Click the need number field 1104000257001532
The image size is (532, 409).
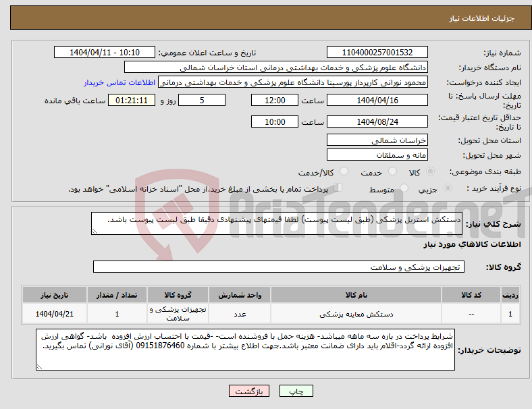point(377,53)
